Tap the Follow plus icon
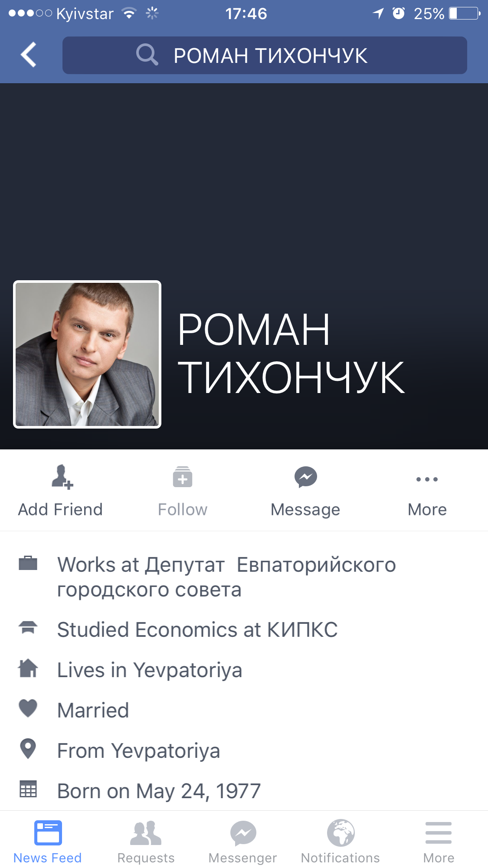 183,477
